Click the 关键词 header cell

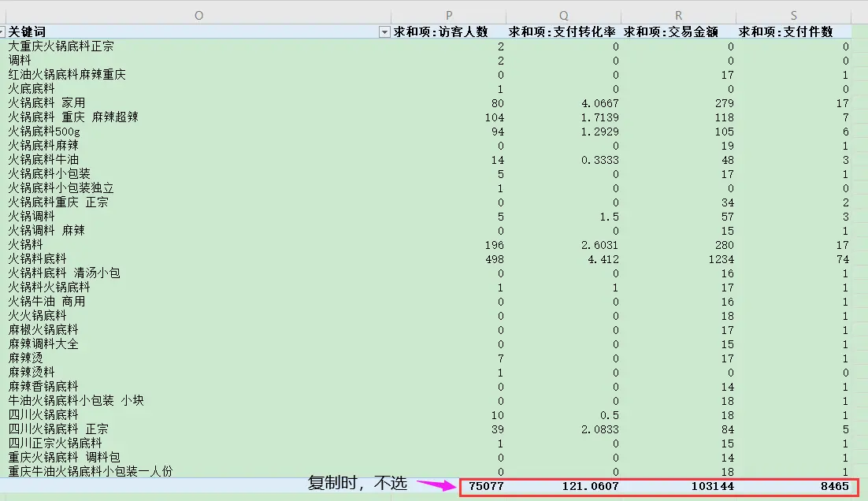pos(198,32)
